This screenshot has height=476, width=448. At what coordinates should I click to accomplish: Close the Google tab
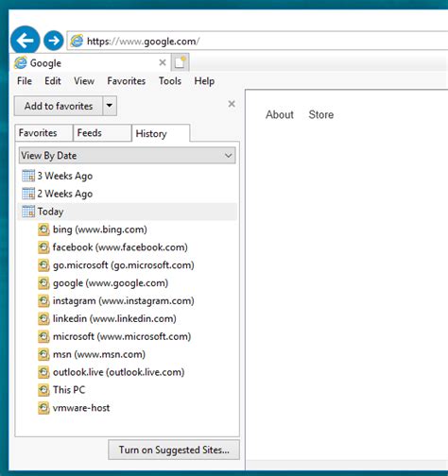pyautogui.click(x=163, y=62)
